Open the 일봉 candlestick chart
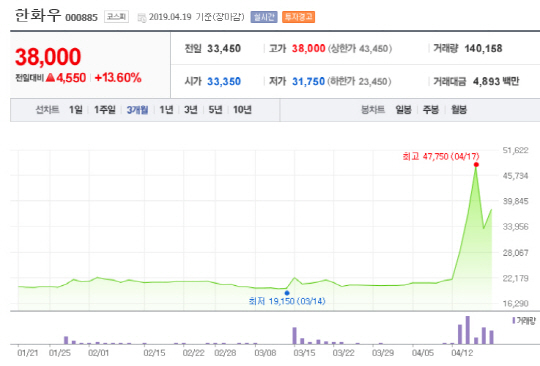The height and width of the screenshot is (366, 540). pos(403,110)
